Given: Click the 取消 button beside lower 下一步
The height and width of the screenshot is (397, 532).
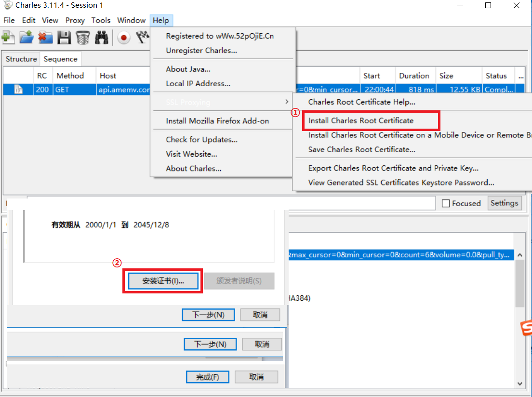Looking at the screenshot, I should 262,344.
